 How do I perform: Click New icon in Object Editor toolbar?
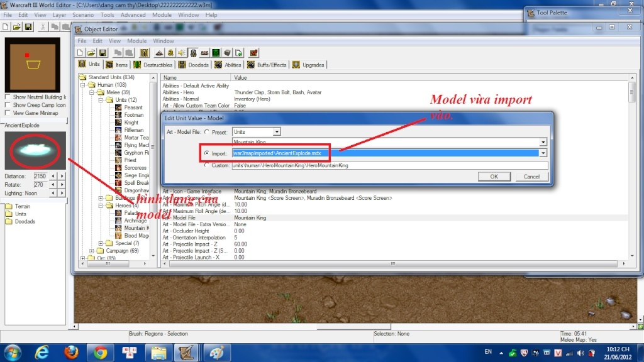[x=80, y=53]
